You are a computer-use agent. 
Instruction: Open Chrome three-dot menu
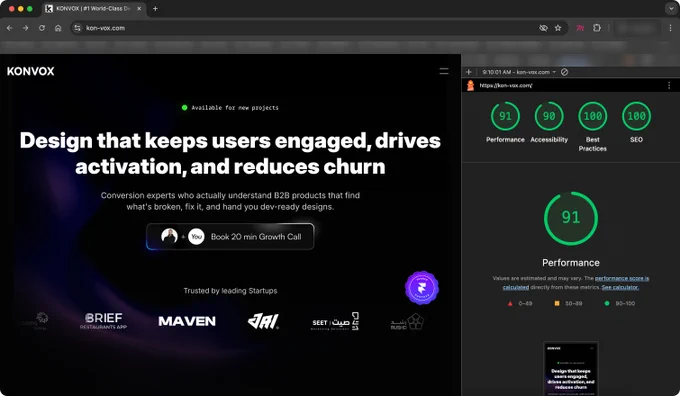[x=670, y=28]
